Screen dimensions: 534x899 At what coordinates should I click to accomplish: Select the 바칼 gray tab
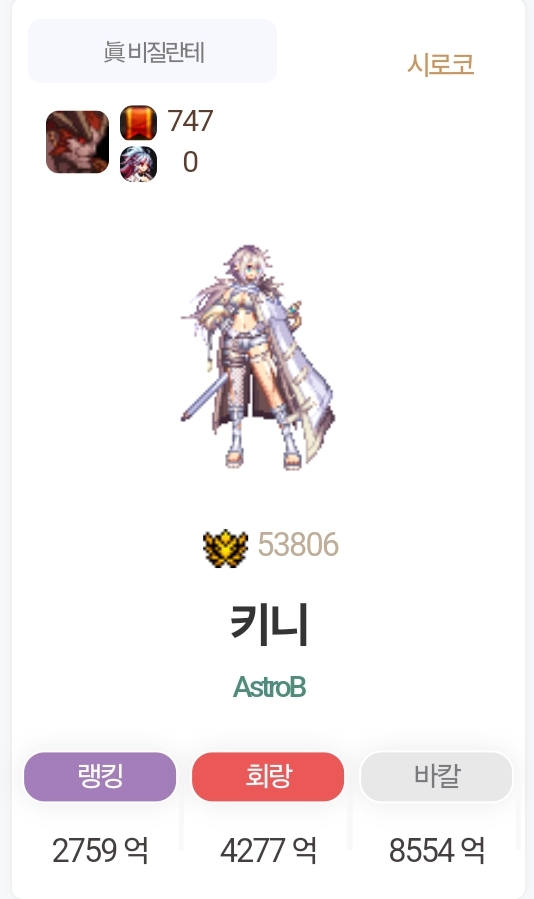(436, 776)
